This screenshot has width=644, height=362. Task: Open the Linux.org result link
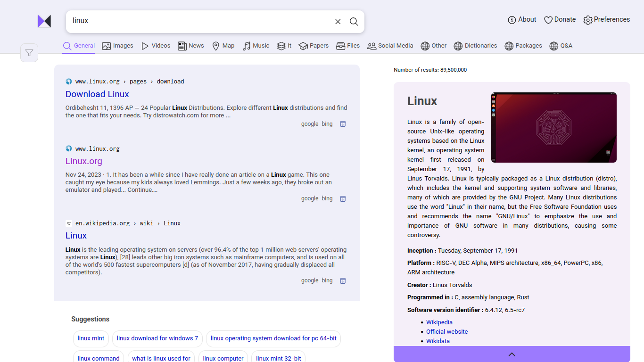(84, 161)
